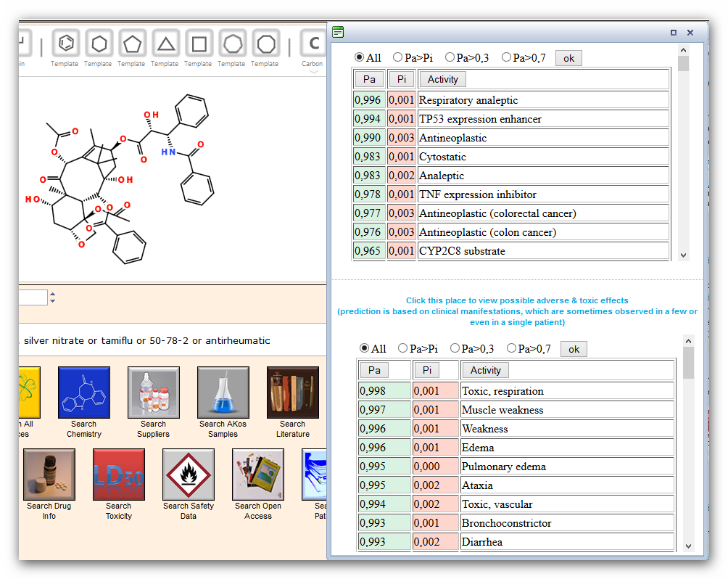Choose the Carbon atom tool
The width and height of the screenshot is (728, 579).
(x=313, y=44)
